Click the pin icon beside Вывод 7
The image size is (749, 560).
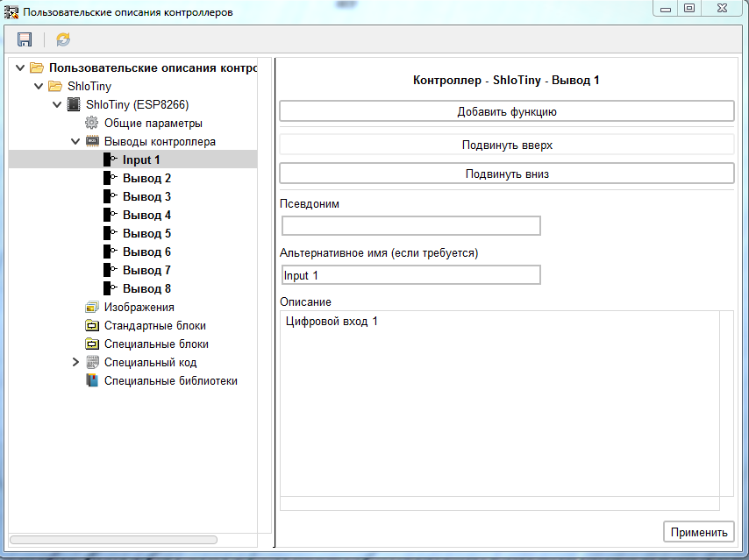111,270
